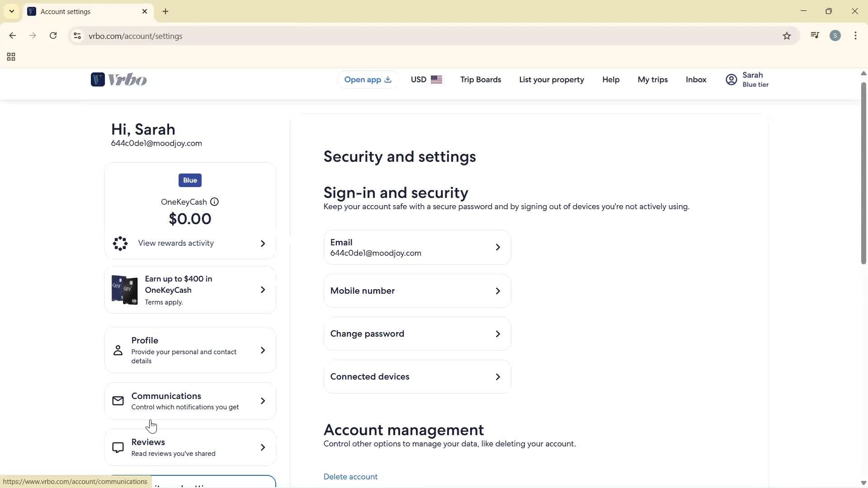The height and width of the screenshot is (488, 868).
Task: Expand the Email settings row
Action: (x=416, y=247)
